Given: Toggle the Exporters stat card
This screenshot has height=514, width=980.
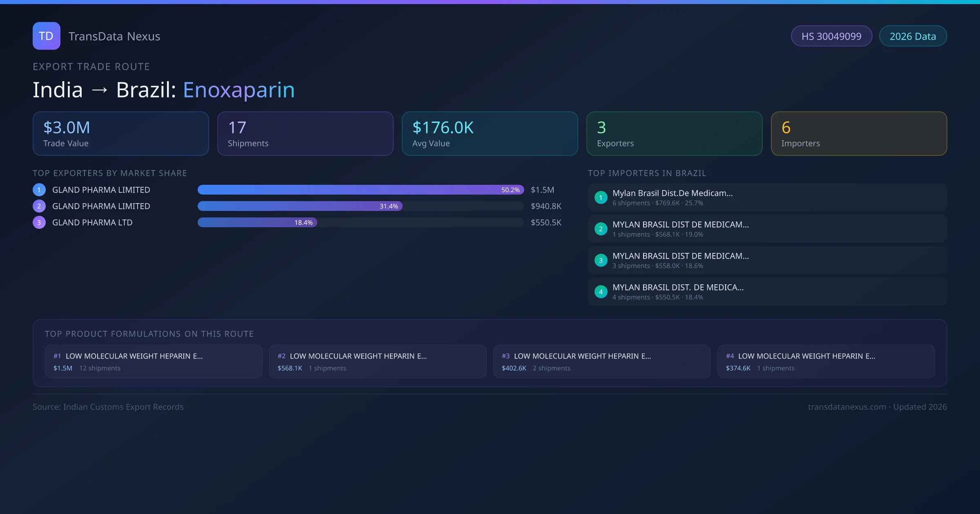Looking at the screenshot, I should pyautogui.click(x=674, y=133).
